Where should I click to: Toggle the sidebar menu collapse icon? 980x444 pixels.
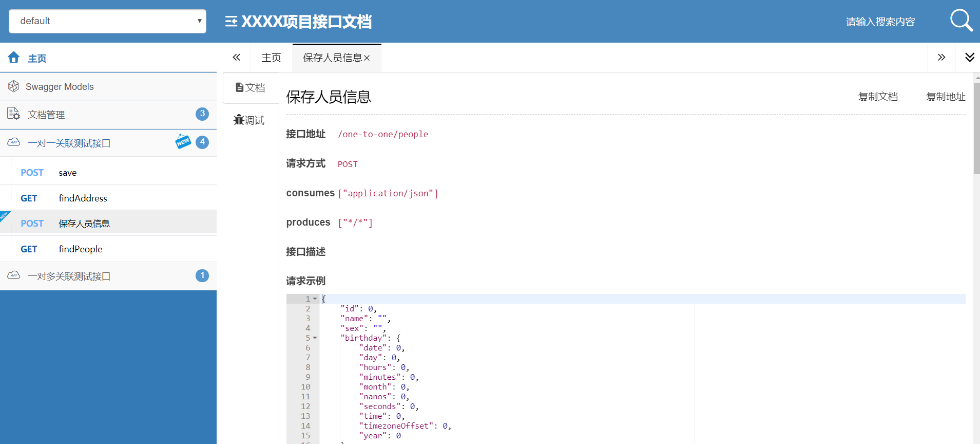(x=231, y=21)
